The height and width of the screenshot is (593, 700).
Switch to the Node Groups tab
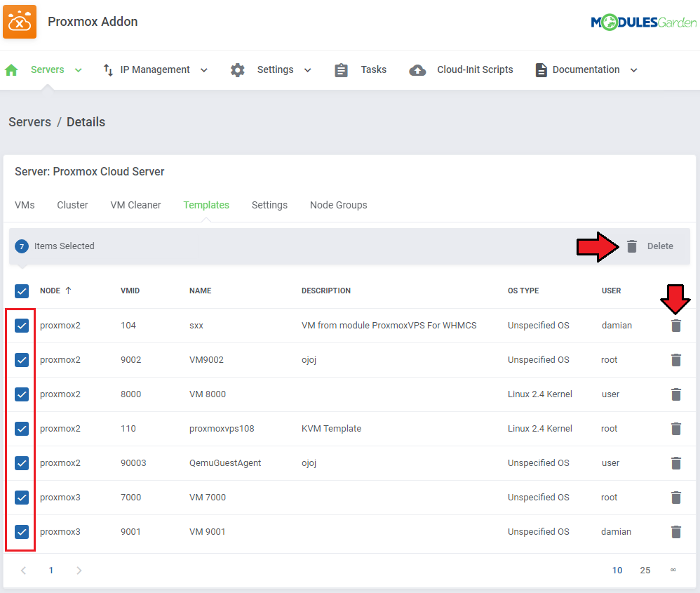tap(338, 205)
